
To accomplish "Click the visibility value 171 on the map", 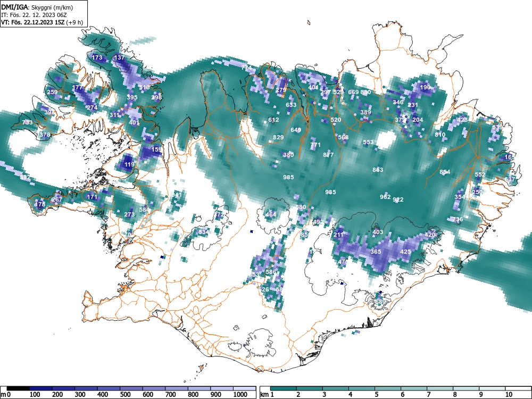I will (x=92, y=197).
